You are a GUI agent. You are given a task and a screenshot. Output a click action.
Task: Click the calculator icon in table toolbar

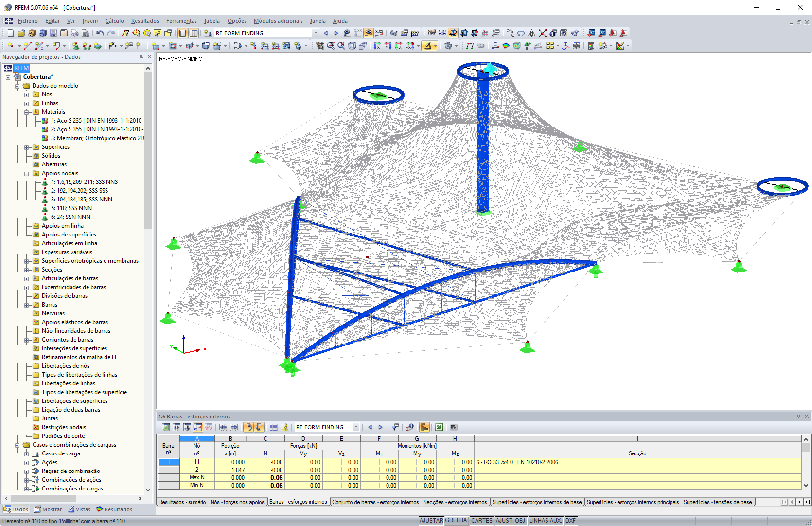tap(454, 427)
